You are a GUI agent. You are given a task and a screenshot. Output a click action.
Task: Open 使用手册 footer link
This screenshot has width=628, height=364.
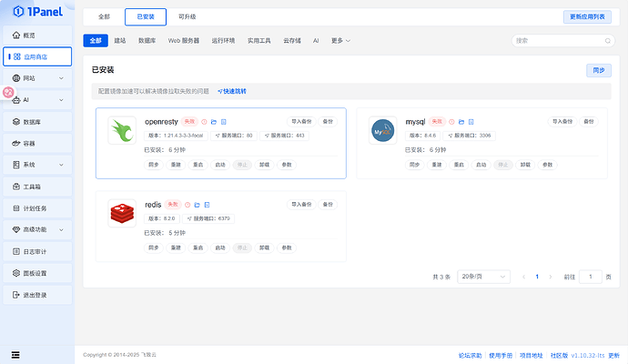tap(501, 355)
